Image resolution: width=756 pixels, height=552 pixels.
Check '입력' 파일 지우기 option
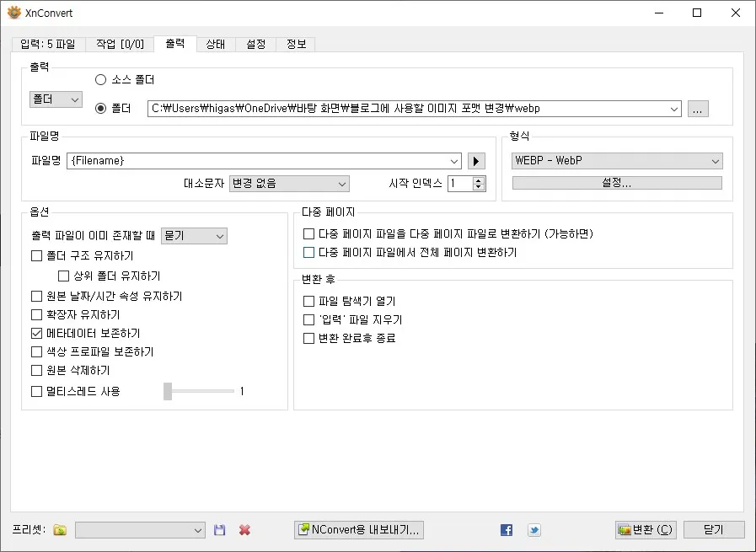pyautogui.click(x=308, y=319)
